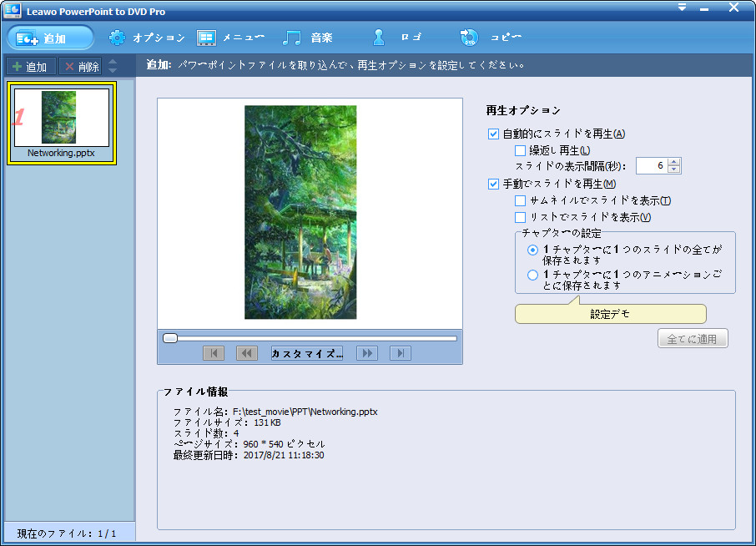
Task: Click the slide interval seconds field
Action: coord(652,166)
